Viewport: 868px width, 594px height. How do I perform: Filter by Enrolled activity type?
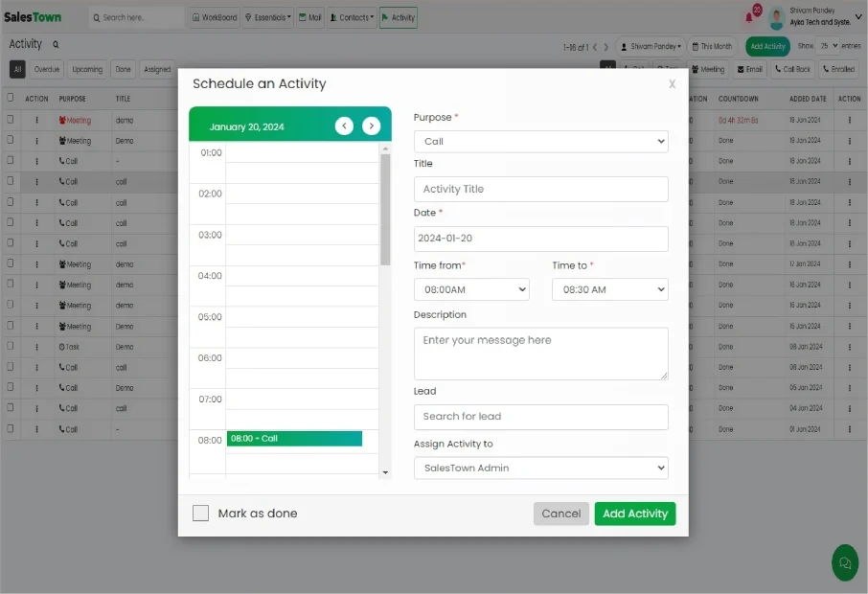(x=838, y=69)
